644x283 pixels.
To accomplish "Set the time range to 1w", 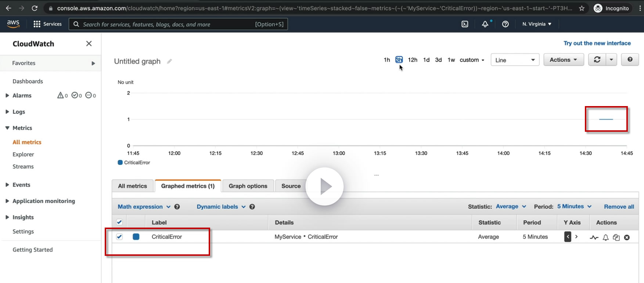I will point(451,60).
